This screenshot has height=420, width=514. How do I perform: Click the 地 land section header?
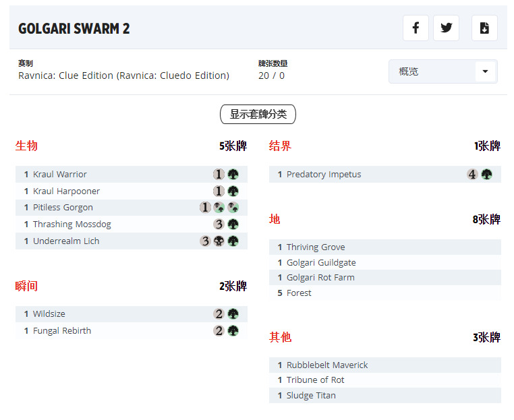click(x=275, y=220)
